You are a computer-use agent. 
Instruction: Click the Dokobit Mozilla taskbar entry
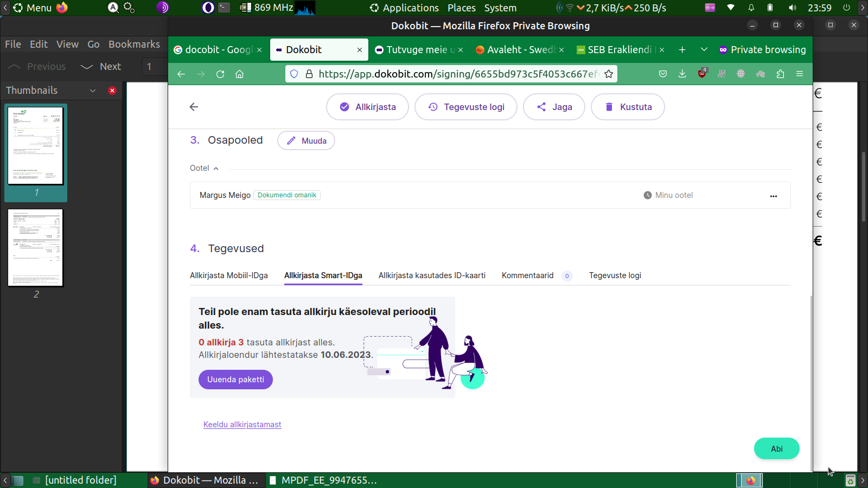tap(205, 480)
